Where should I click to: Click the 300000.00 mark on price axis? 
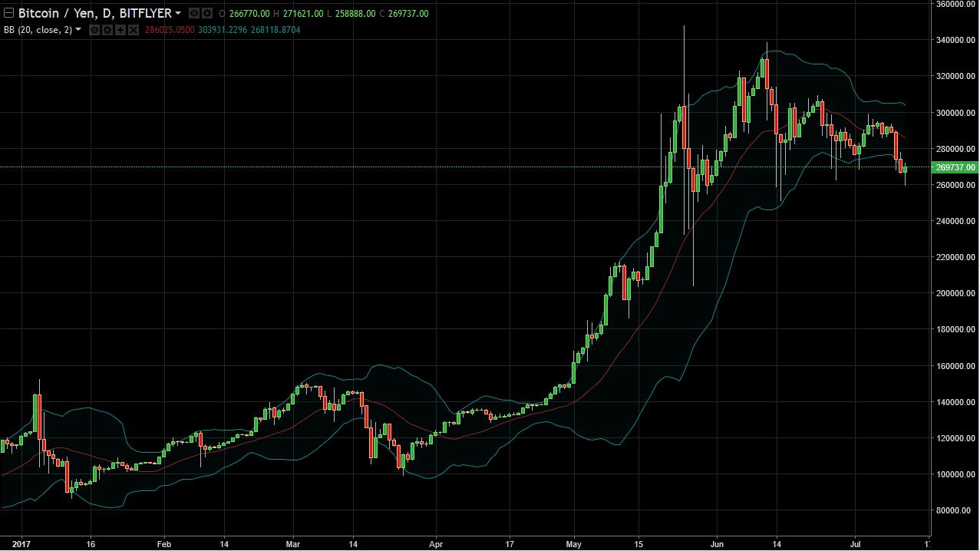pos(955,113)
